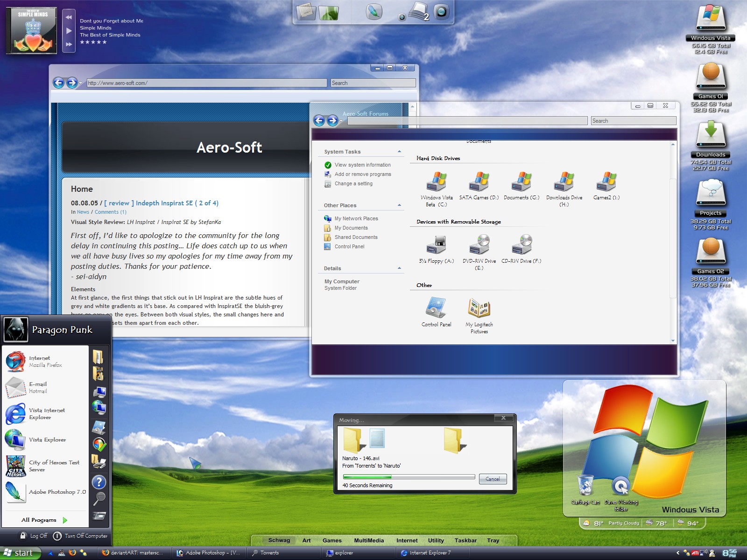
Task: Open the Windows Vista Beta (C:) drive
Action: (x=437, y=189)
